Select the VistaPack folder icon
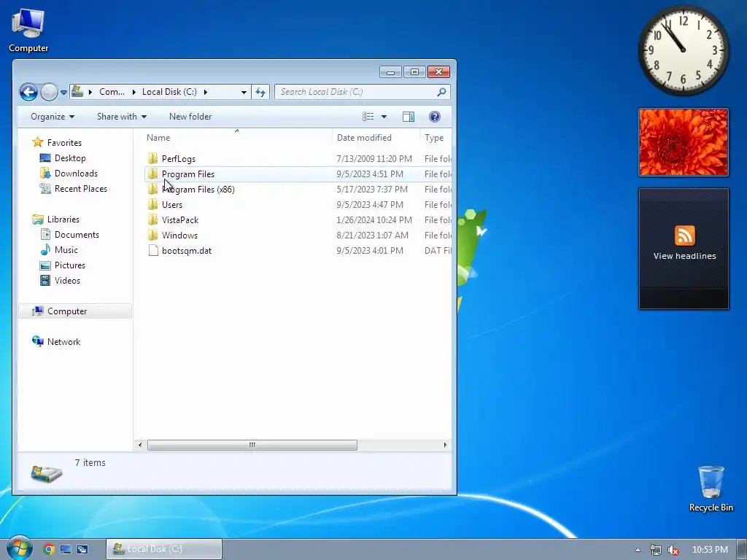 point(153,219)
